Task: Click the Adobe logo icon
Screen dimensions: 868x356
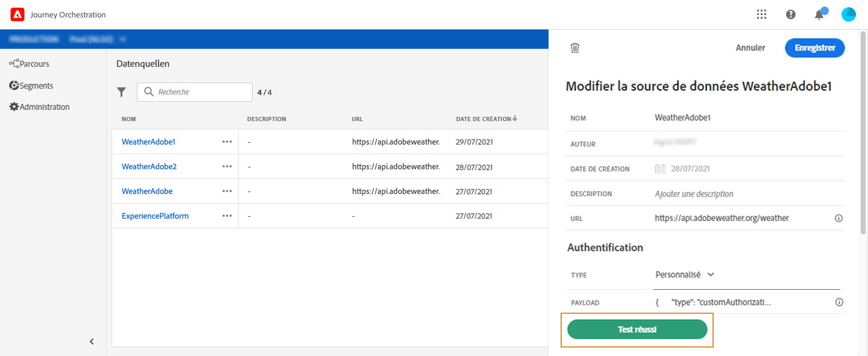Action: pyautogui.click(x=17, y=14)
